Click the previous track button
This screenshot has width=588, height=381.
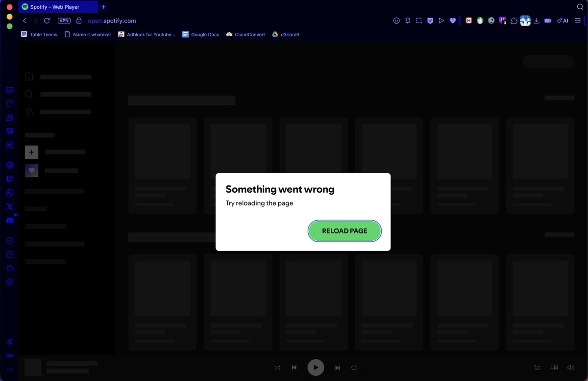tap(294, 367)
